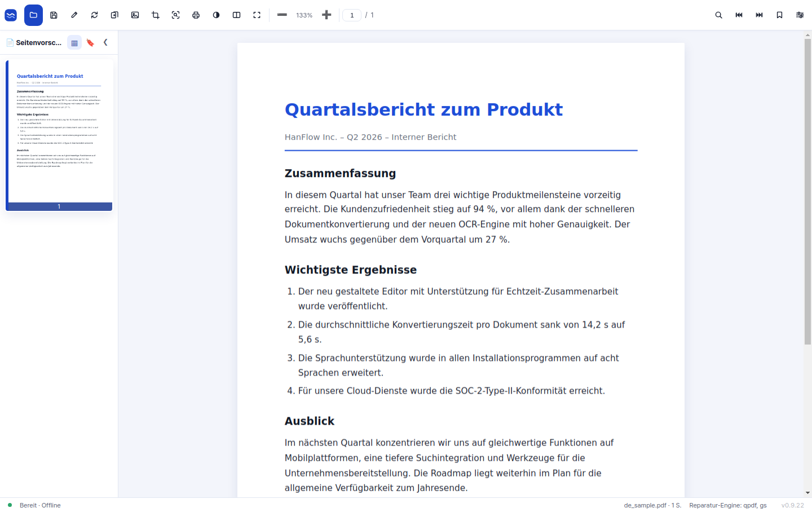Image resolution: width=812 pixels, height=512 pixels.
Task: Click the vertical scrollbar thumb
Action: 807,192
